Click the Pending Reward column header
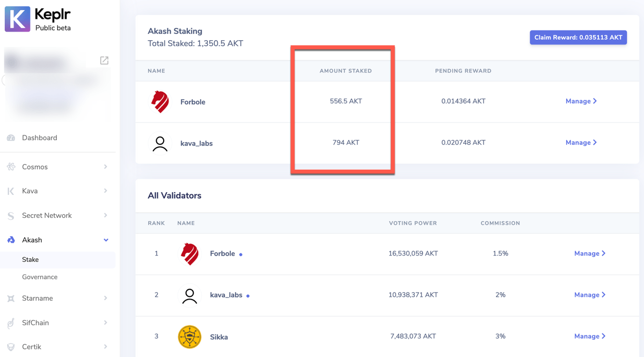 (x=463, y=71)
